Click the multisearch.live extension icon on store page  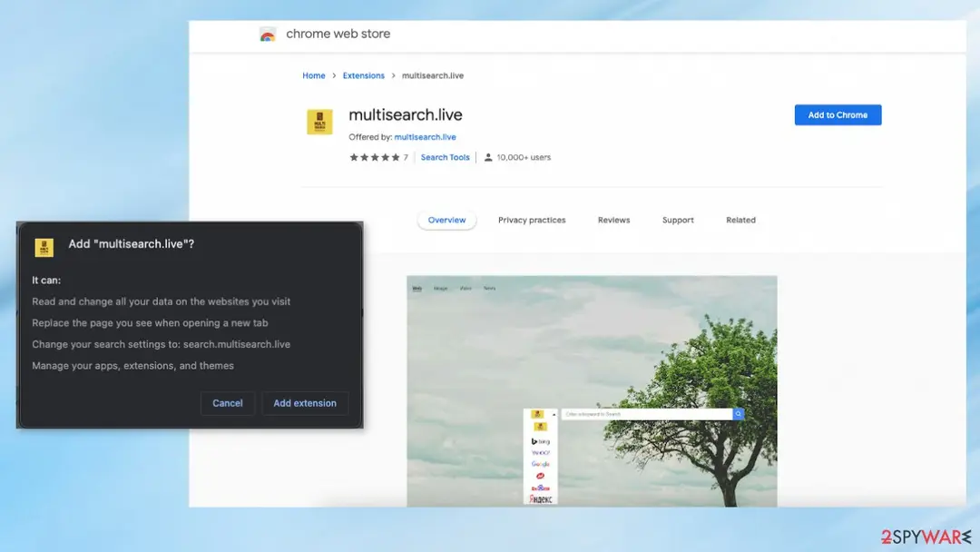click(x=319, y=122)
